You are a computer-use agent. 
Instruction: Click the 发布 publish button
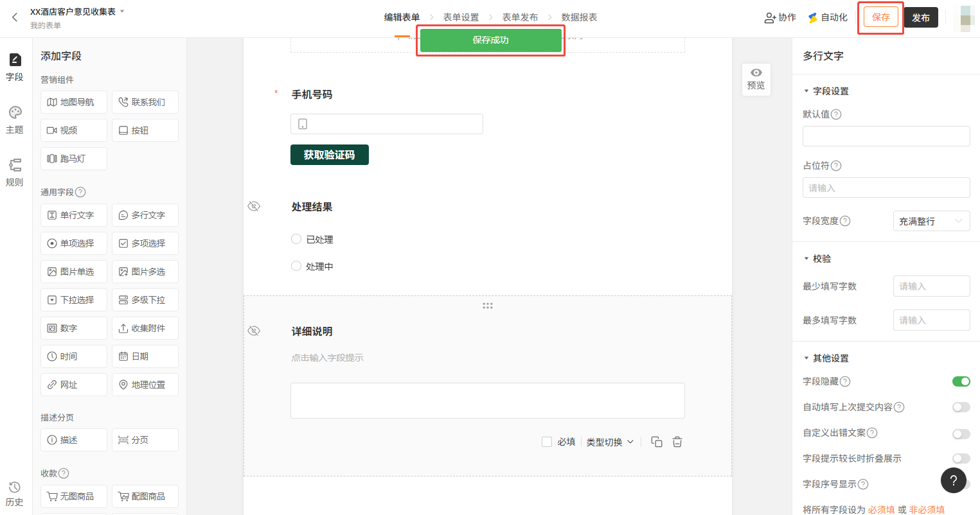tap(921, 17)
